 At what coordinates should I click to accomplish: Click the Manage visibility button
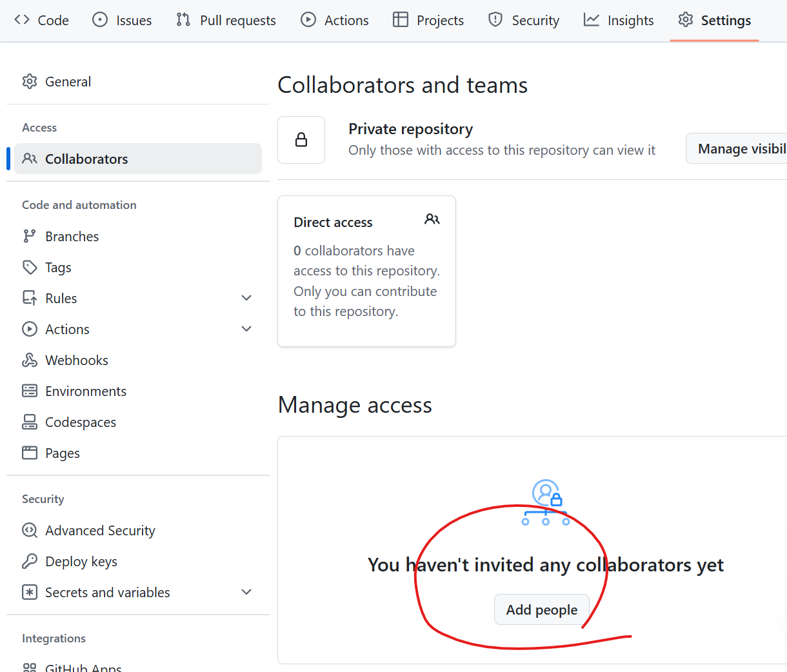click(x=737, y=148)
